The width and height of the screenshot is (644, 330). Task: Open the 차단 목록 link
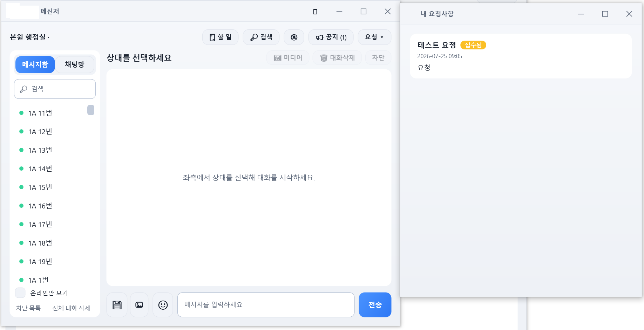click(28, 308)
